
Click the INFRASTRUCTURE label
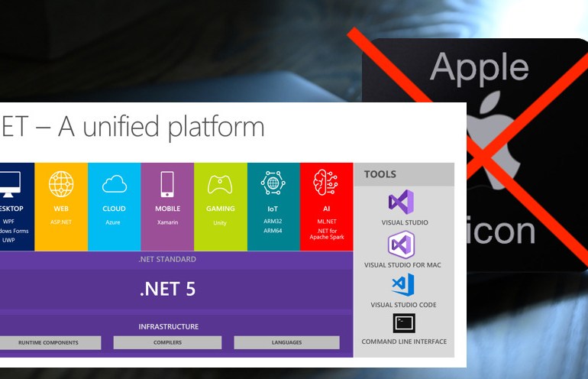[168, 326]
